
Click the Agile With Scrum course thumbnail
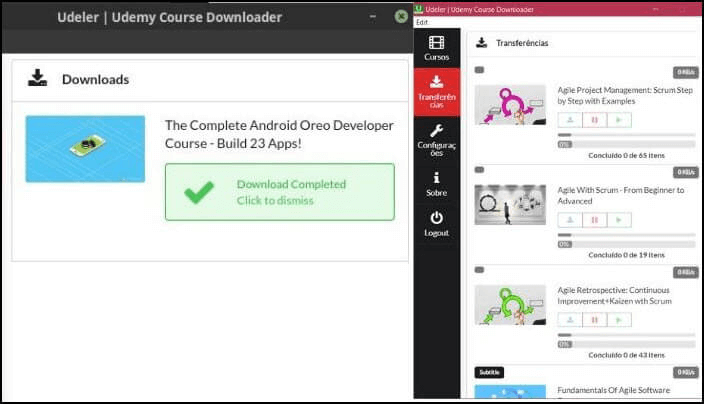[x=510, y=205]
